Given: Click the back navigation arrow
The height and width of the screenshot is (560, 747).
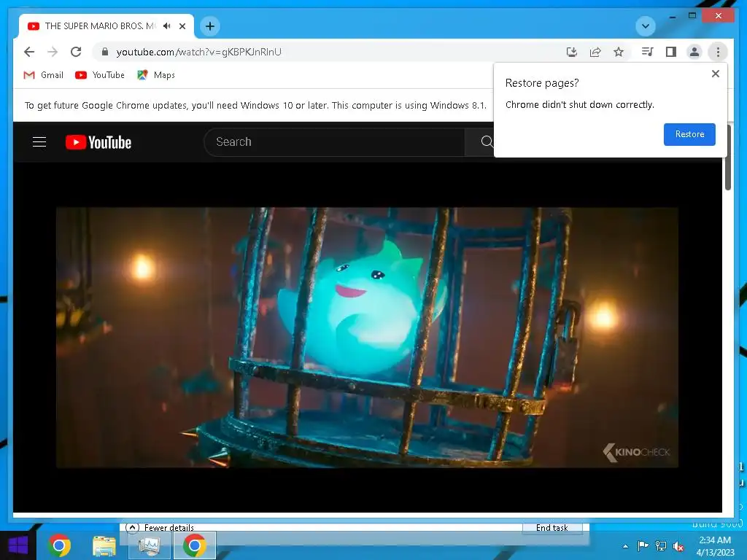Looking at the screenshot, I should tap(29, 52).
